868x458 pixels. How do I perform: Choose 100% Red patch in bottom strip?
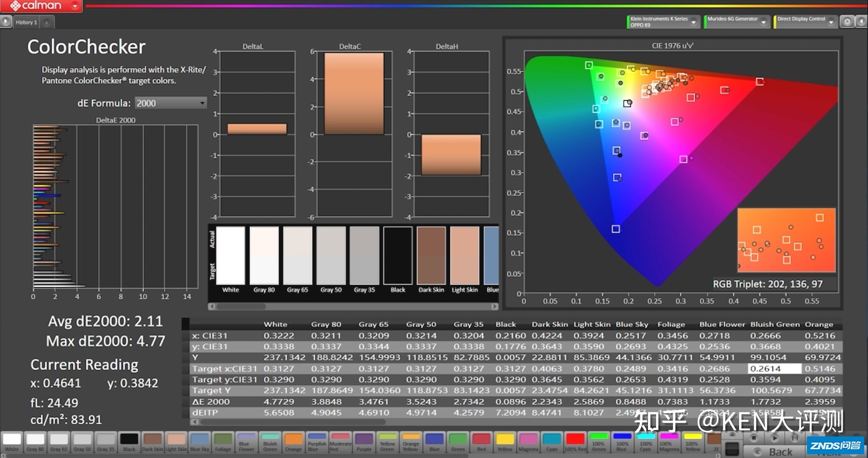pos(575,442)
